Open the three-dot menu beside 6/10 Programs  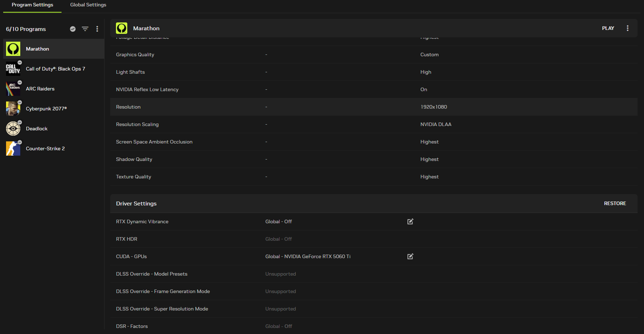point(97,29)
